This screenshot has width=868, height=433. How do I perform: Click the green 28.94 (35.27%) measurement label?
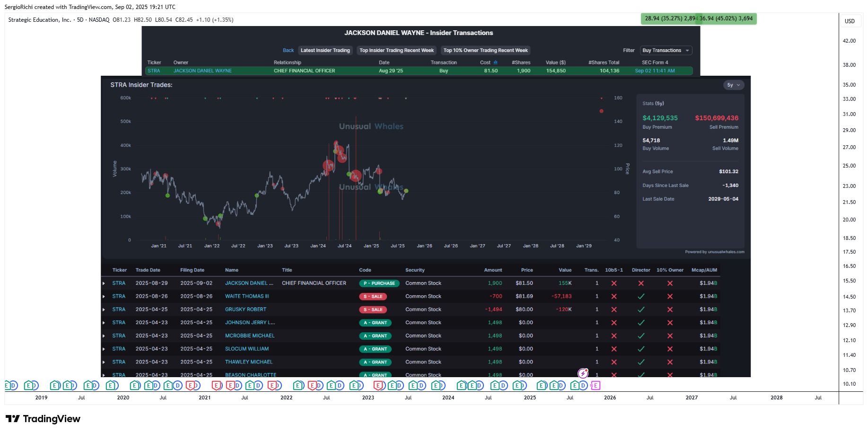coord(670,18)
